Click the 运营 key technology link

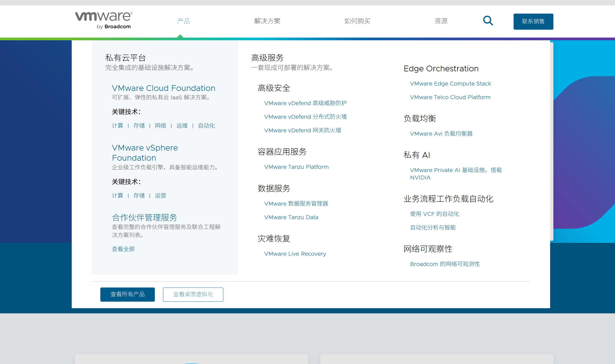click(160, 195)
